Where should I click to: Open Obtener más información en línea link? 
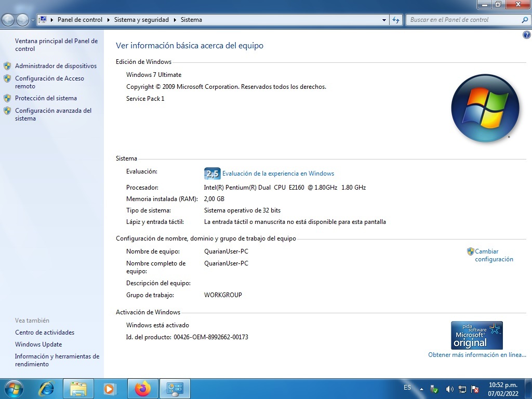477,354
